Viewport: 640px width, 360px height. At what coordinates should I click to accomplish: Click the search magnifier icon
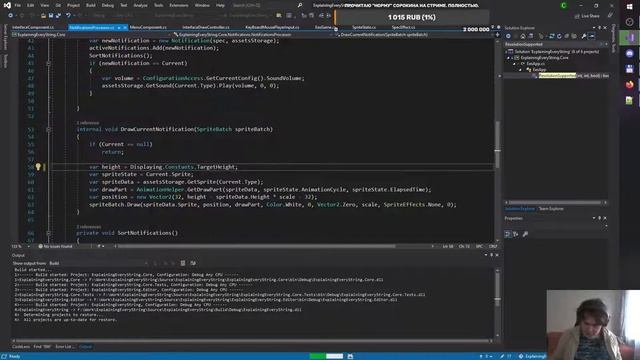[x=300, y=5]
